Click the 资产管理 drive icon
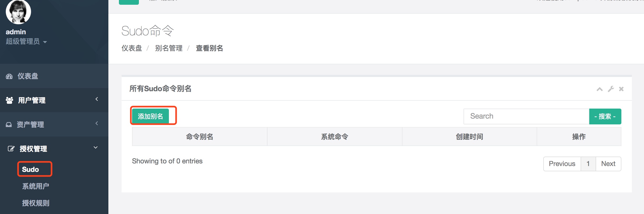 point(9,124)
